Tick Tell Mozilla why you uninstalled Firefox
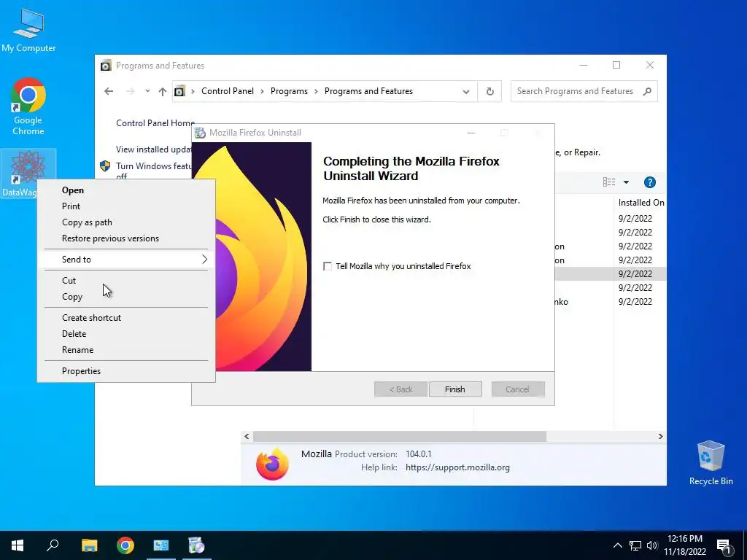Image resolution: width=747 pixels, height=560 pixels. point(328,266)
